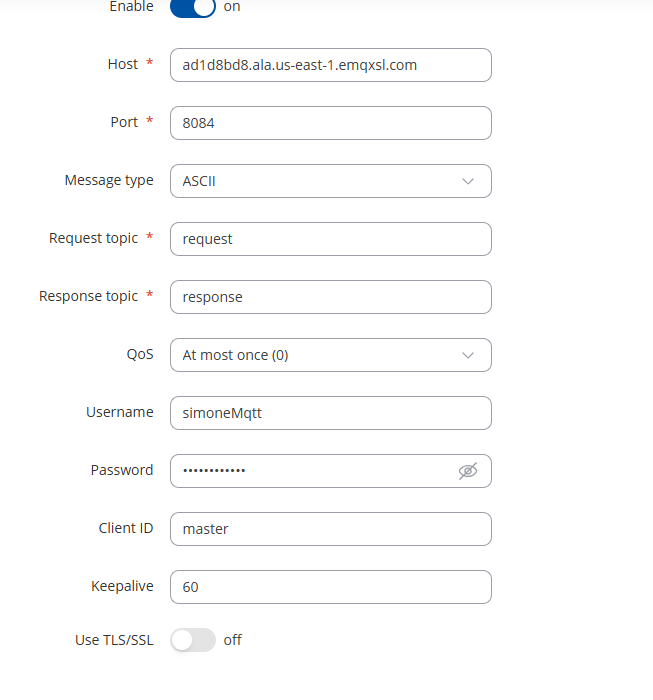Click the Password label text
The image size is (653, 700).
coord(122,470)
